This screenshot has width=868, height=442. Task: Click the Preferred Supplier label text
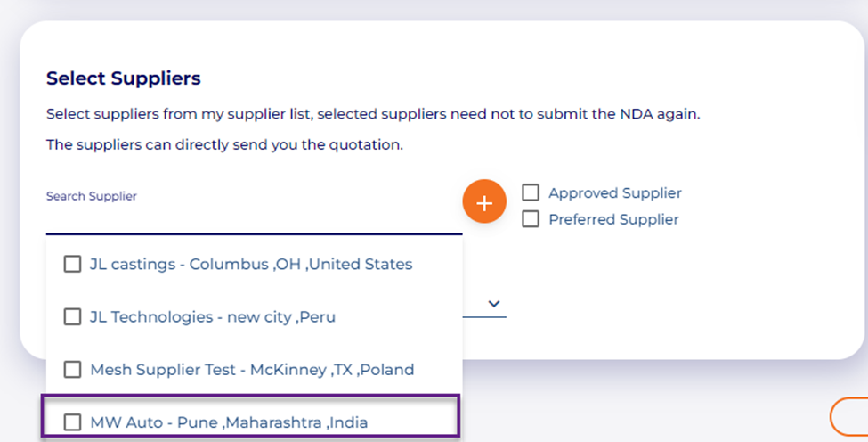point(613,219)
